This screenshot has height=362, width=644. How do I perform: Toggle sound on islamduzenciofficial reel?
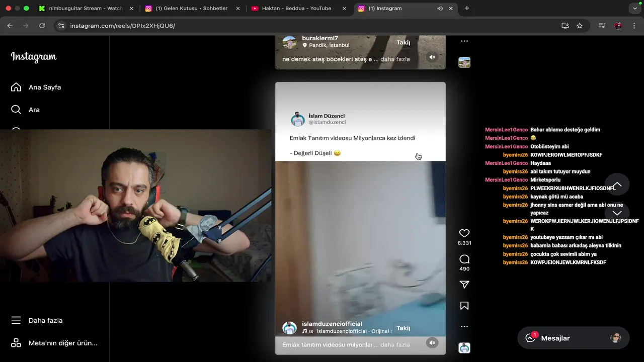[432, 343]
